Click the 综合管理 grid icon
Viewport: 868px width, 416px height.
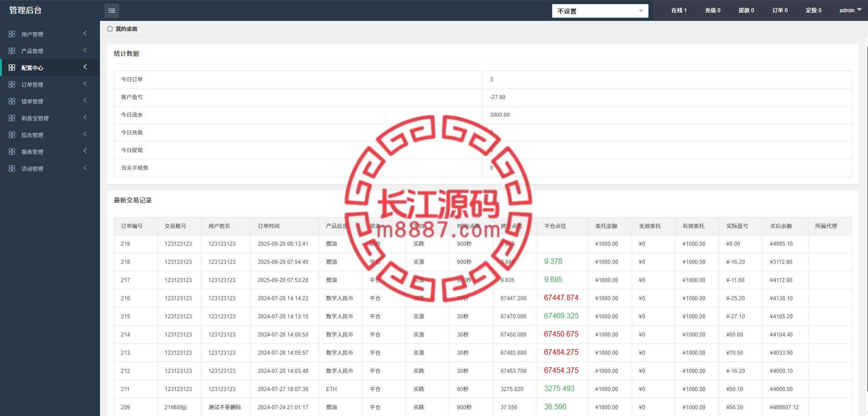tap(12, 135)
